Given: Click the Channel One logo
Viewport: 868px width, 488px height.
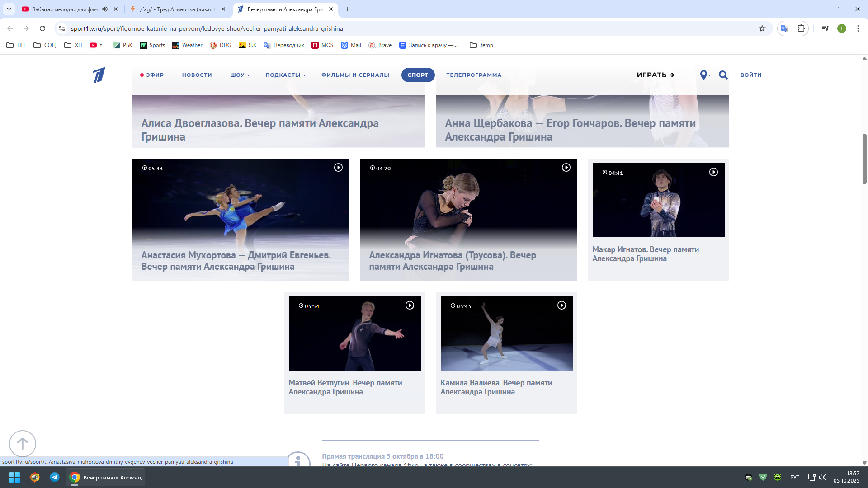Looking at the screenshot, I should [99, 75].
